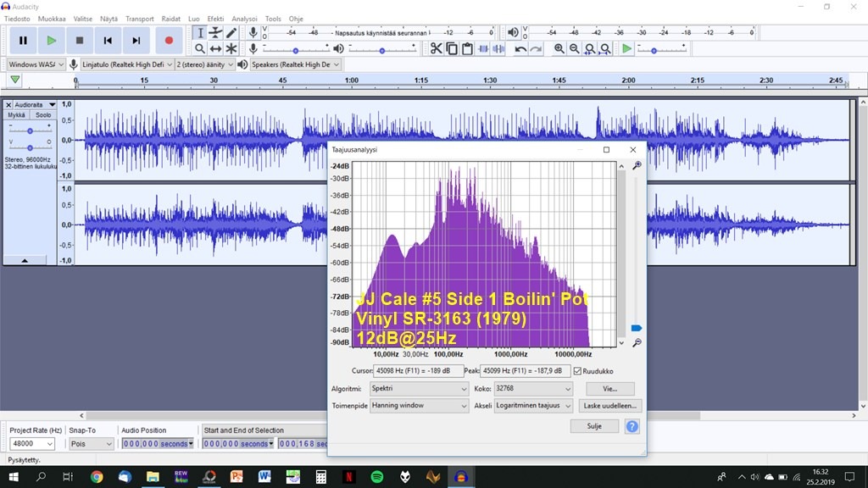Click the Zoom Out toolbar icon
The image size is (868, 488).
tap(575, 48)
